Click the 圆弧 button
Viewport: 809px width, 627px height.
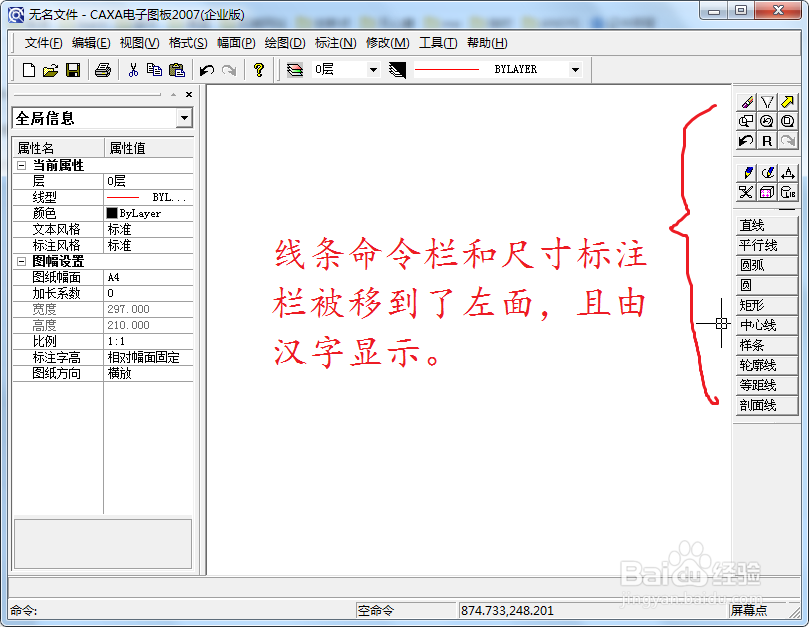(767, 266)
